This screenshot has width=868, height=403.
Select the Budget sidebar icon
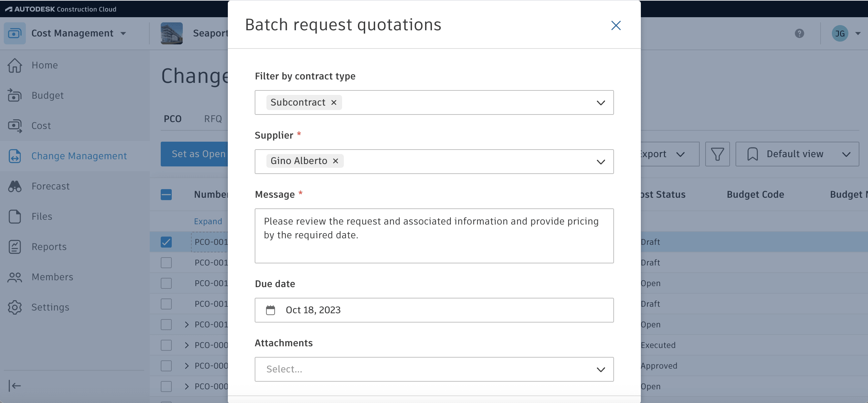pyautogui.click(x=14, y=95)
